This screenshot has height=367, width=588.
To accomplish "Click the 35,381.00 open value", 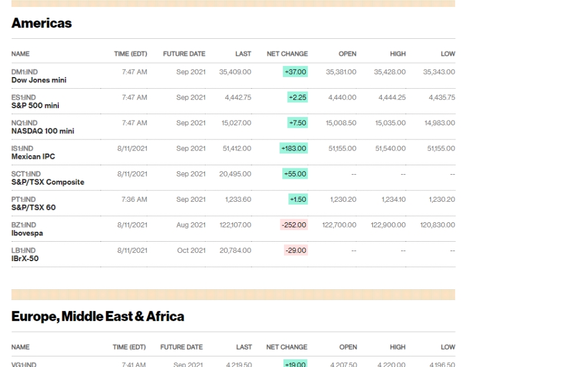I will tap(341, 72).
